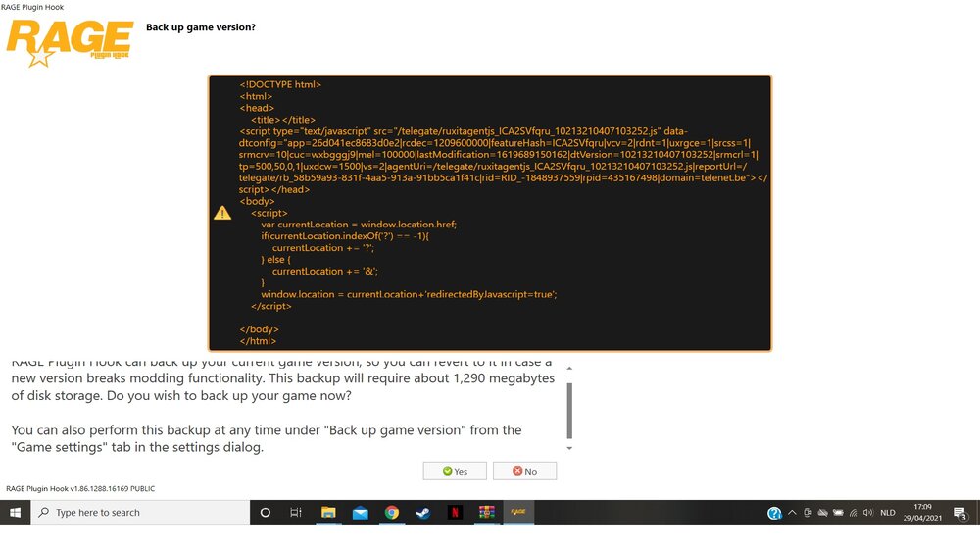Open the volume speaker control
Image resolution: width=980 pixels, height=551 pixels.
coord(868,512)
